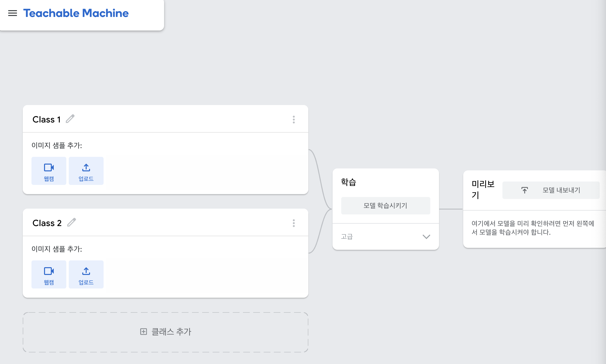Click the Class 1 title text
The image size is (606, 364).
(x=47, y=120)
